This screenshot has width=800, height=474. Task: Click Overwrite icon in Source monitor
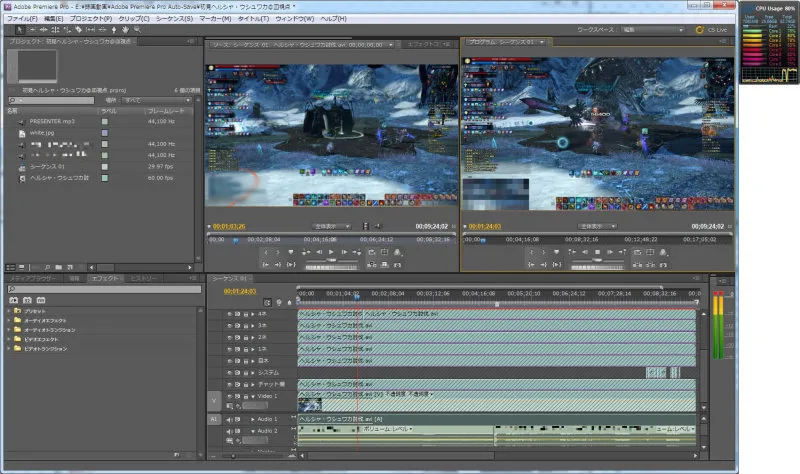385,265
